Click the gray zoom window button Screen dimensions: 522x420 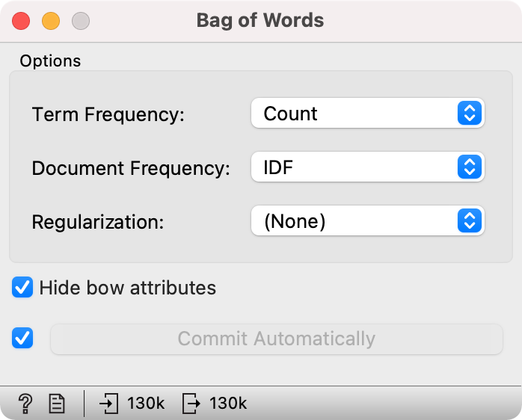tap(80, 20)
